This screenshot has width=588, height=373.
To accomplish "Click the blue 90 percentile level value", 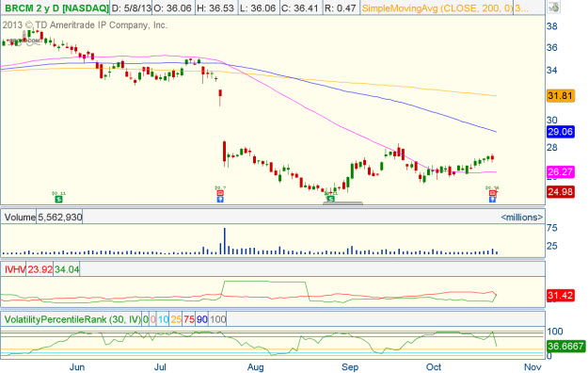I will click(202, 319).
